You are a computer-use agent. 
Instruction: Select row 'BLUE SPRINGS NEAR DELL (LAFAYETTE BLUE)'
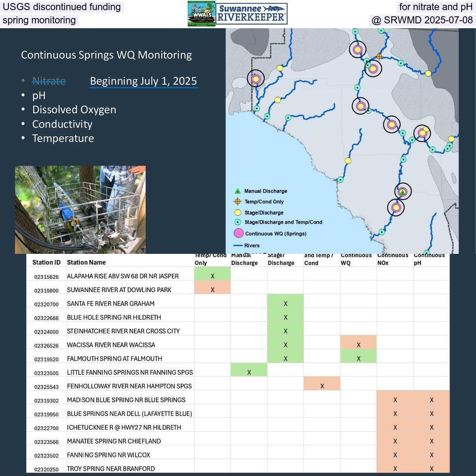[x=238, y=411]
